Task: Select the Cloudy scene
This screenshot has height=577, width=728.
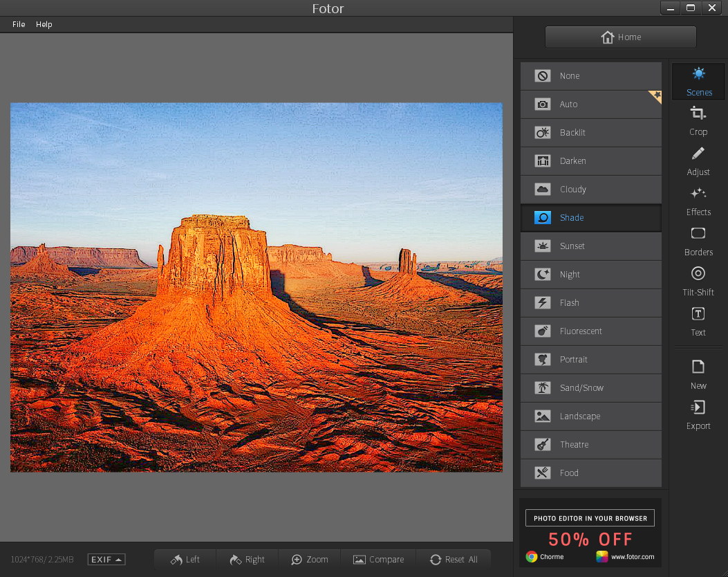Action: pyautogui.click(x=590, y=189)
